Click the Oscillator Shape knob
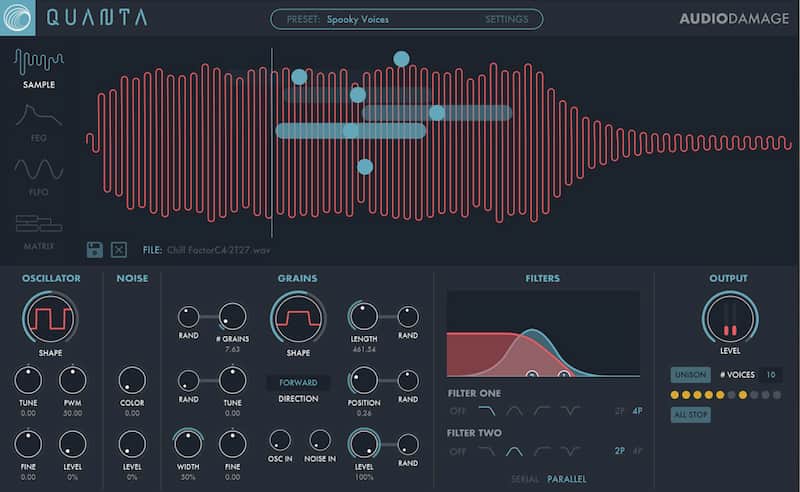800x492 pixels. (50, 318)
